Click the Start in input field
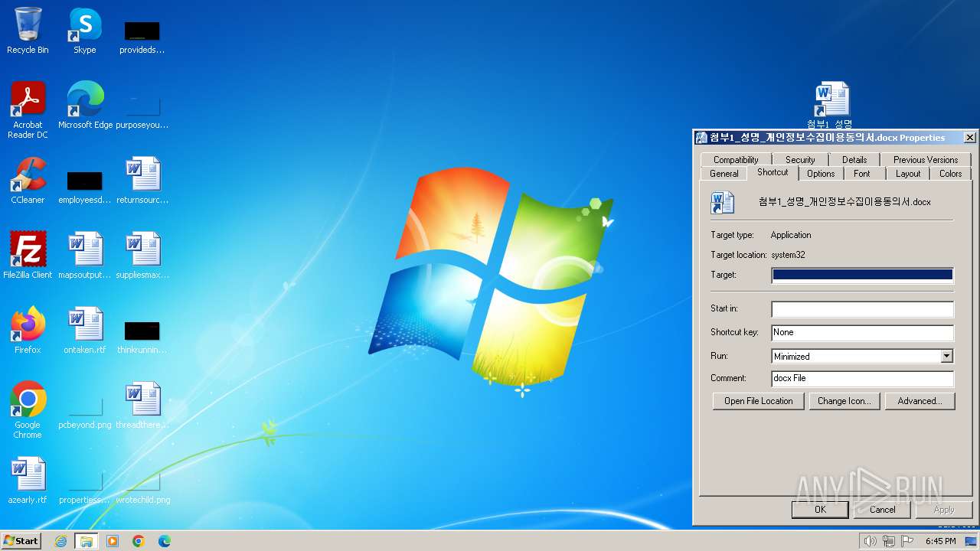The width and height of the screenshot is (980, 551). [x=863, y=309]
